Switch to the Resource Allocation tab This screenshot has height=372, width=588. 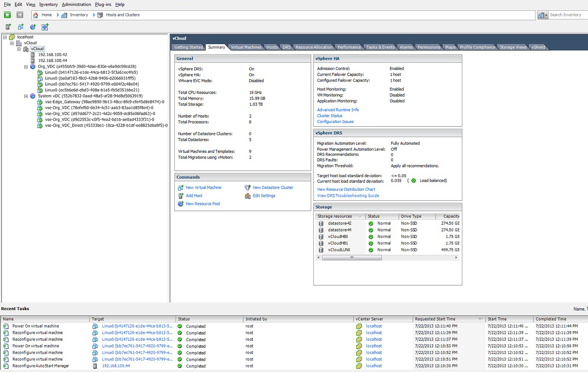314,47
